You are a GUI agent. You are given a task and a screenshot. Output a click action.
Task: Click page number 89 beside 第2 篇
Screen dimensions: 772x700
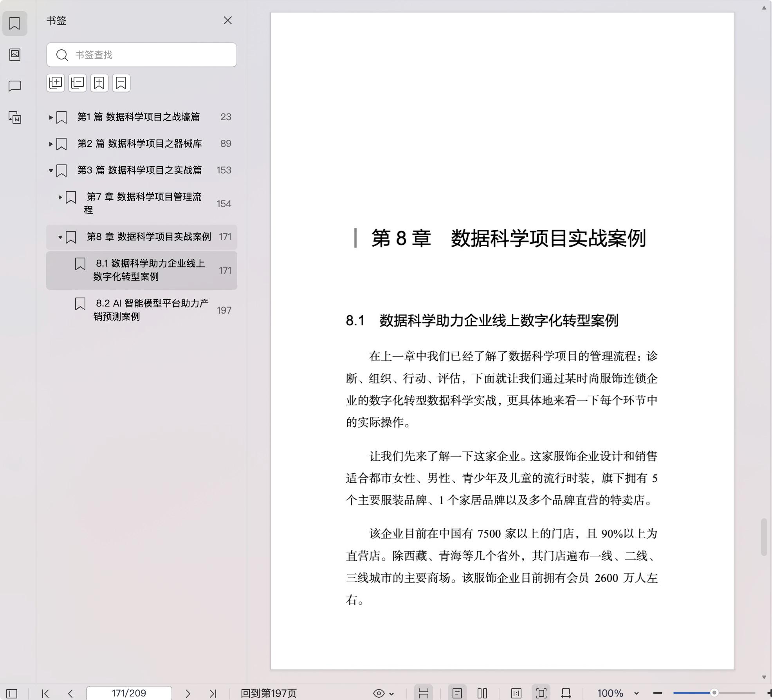pos(226,144)
